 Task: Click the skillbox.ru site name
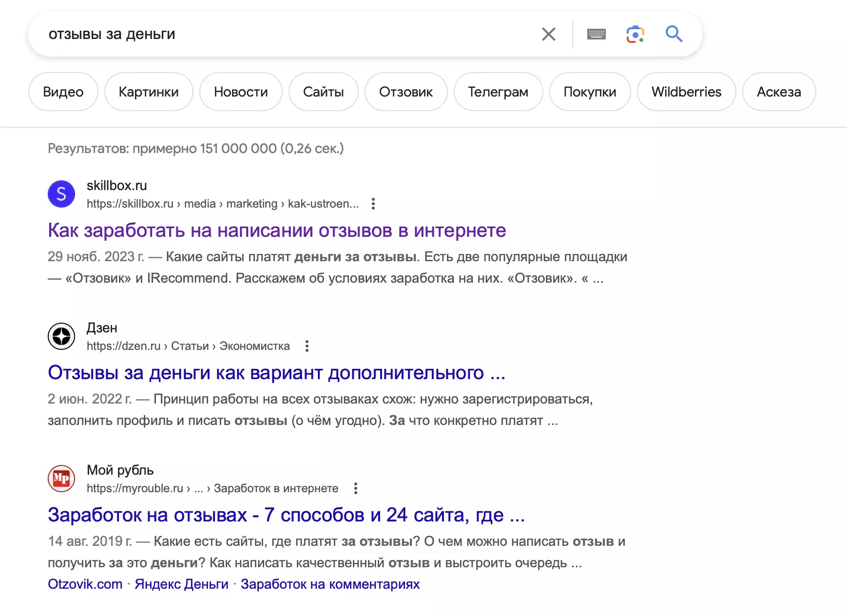[117, 186]
